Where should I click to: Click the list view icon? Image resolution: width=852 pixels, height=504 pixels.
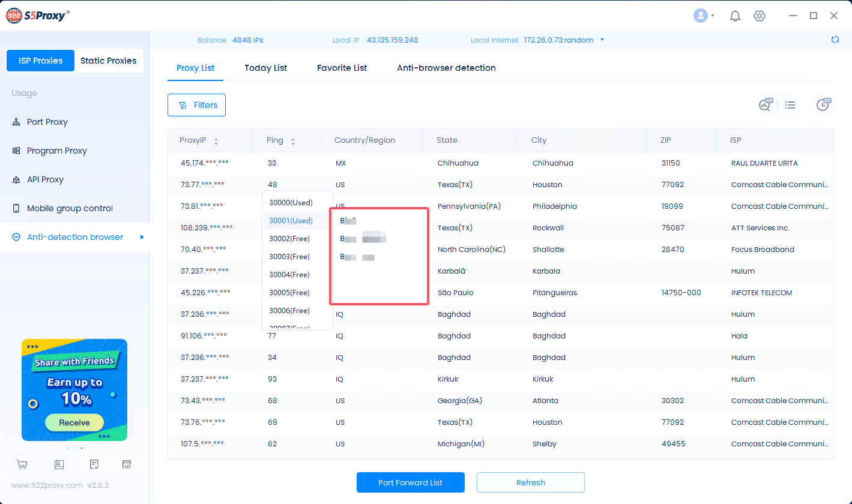click(790, 105)
